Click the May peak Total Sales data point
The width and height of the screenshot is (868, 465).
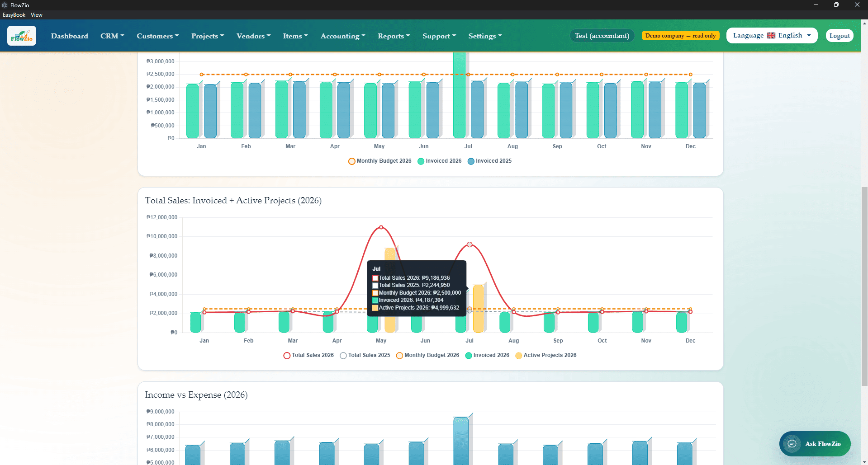click(x=381, y=227)
